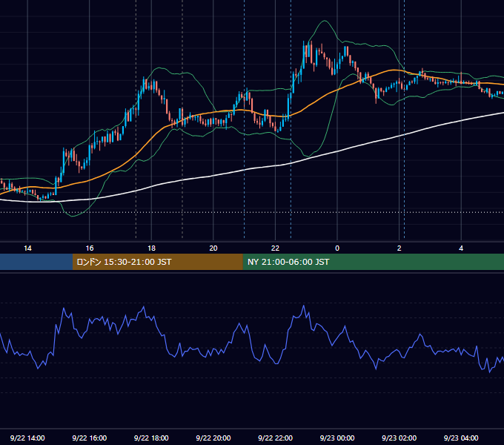Image resolution: width=504 pixels, height=445 pixels.
Task: Click hour label 2 on time axis
Action: (399, 248)
